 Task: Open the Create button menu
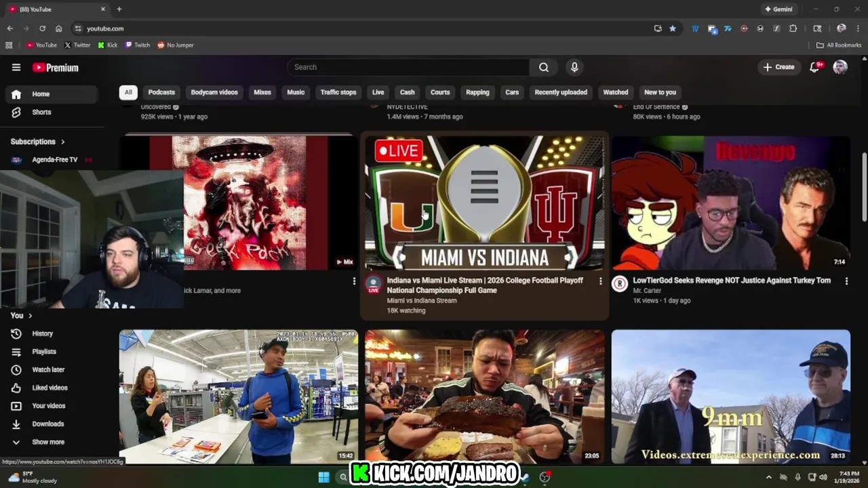point(778,67)
